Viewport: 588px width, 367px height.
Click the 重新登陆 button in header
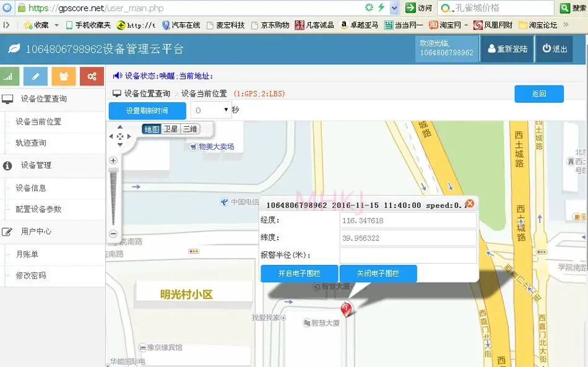pos(508,49)
